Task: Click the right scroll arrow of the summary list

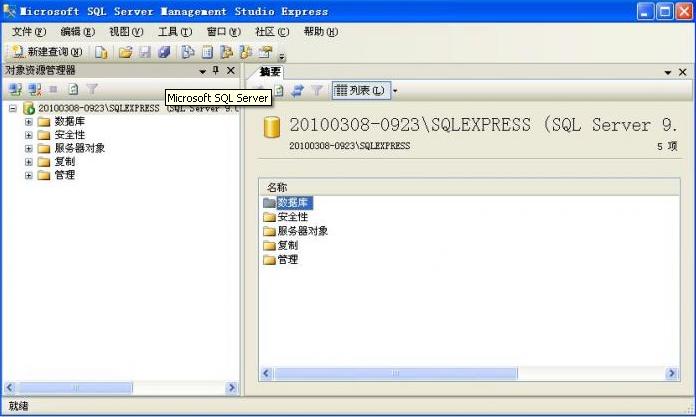Action: [672, 373]
